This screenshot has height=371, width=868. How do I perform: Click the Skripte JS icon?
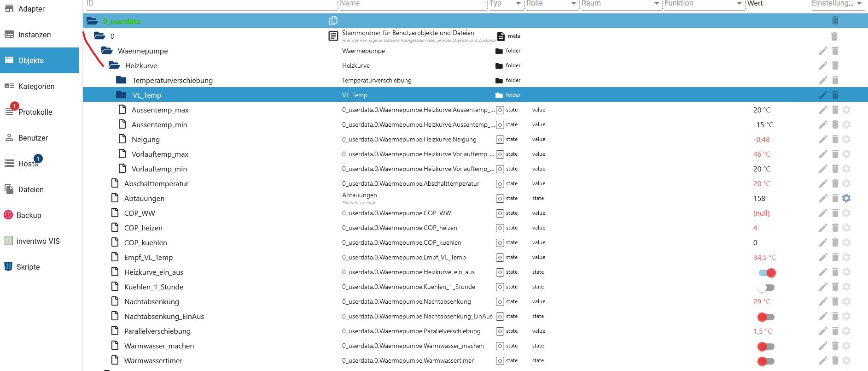click(8, 266)
